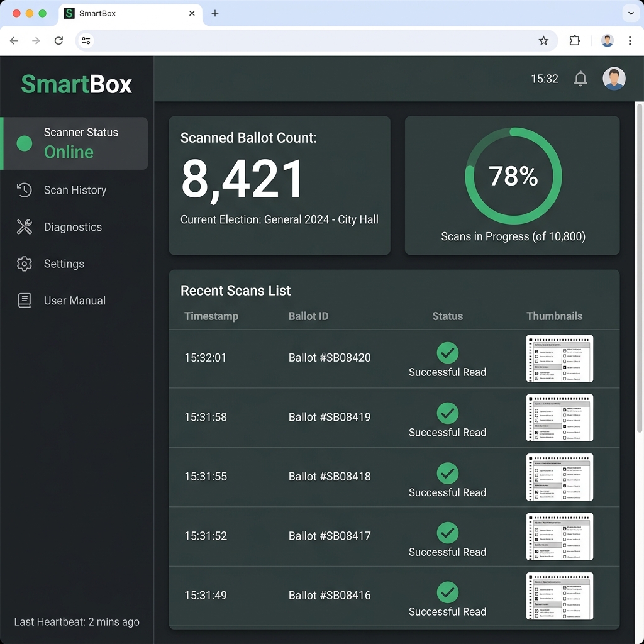
Task: Click Last Heartbeat: 2 mins ago text
Action: click(77, 622)
